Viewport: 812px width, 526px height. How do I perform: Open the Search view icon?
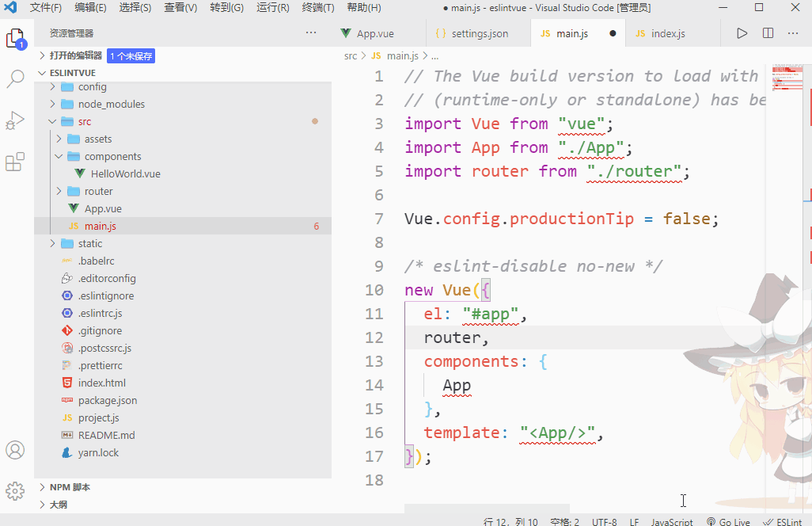point(16,78)
